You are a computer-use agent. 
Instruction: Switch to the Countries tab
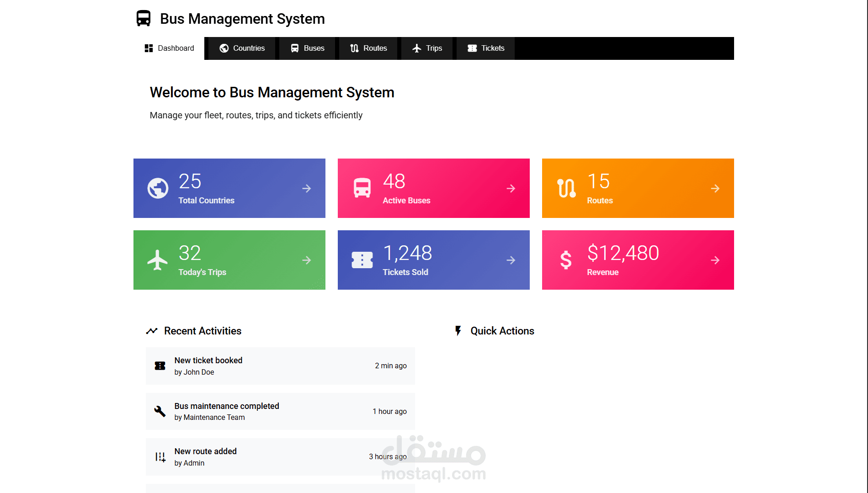pos(242,48)
